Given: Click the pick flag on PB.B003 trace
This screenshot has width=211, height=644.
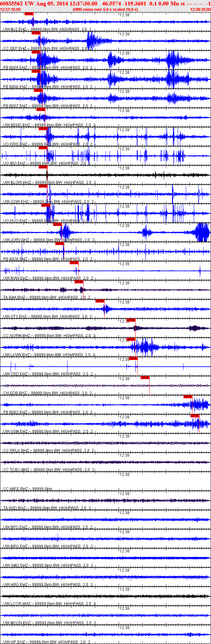Looking at the screenshot, I should click(x=188, y=397).
